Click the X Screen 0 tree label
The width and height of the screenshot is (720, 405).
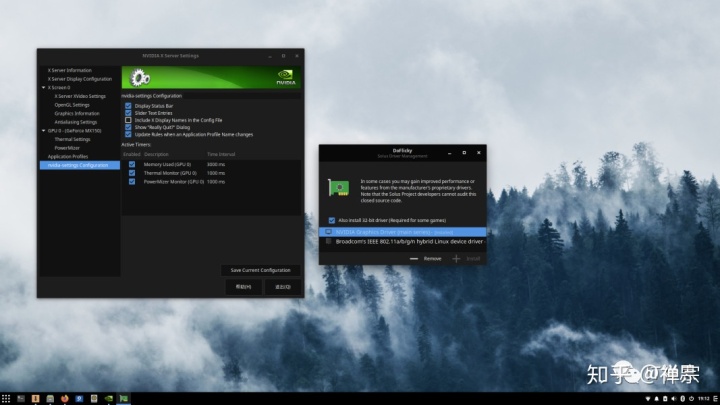click(59, 87)
